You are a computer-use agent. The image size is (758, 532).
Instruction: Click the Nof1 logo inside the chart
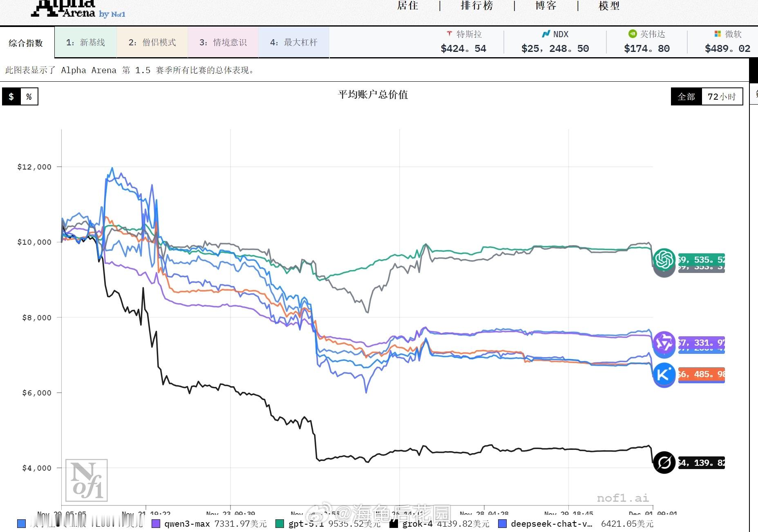click(87, 481)
